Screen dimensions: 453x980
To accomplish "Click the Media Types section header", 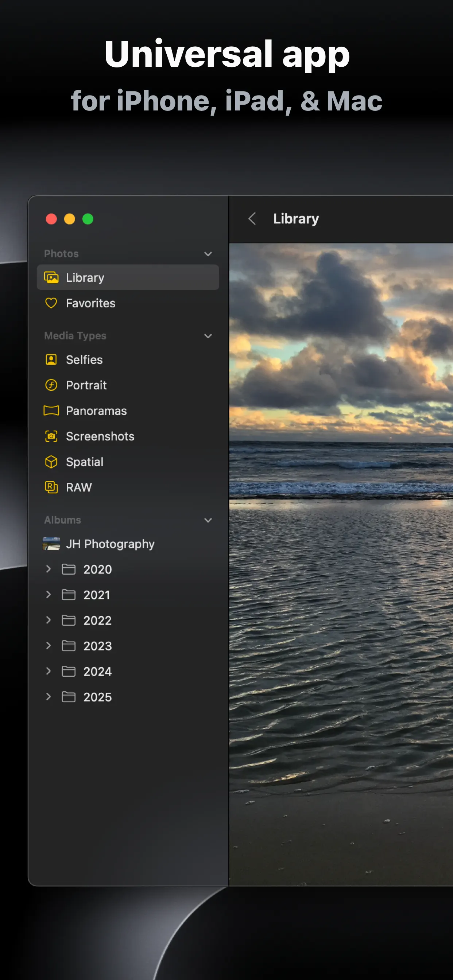I will point(75,335).
